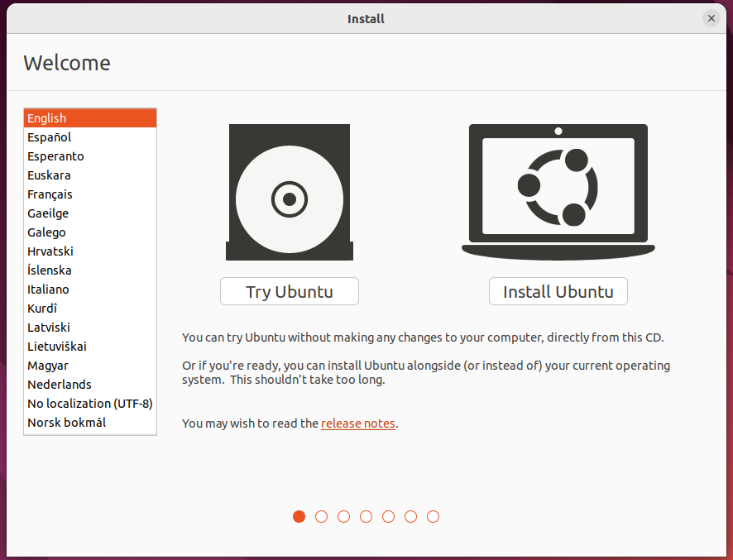The width and height of the screenshot is (733, 560).
Task: Choose No localization (UTF-8)
Action: click(90, 404)
